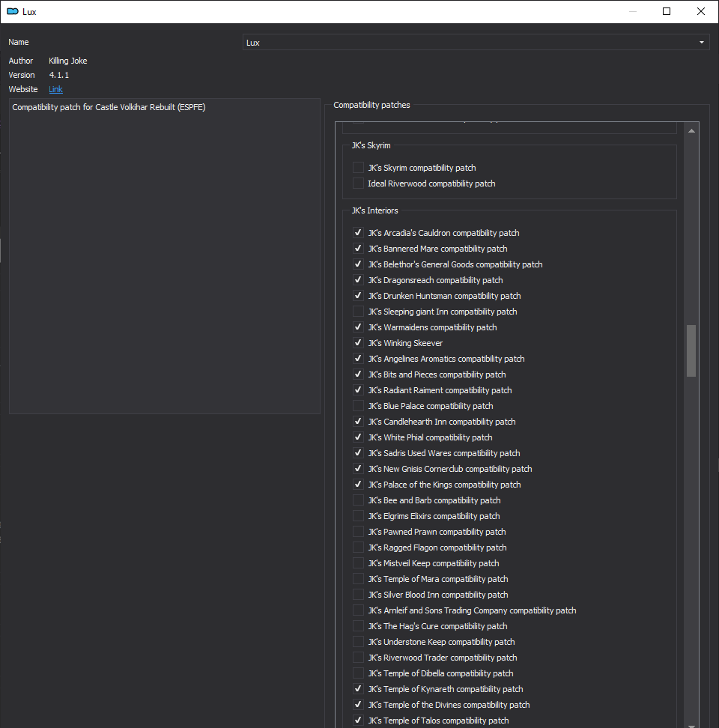Uncheck JK's Palace of the Kings patch
Screen dimensions: 719x728
358,485
